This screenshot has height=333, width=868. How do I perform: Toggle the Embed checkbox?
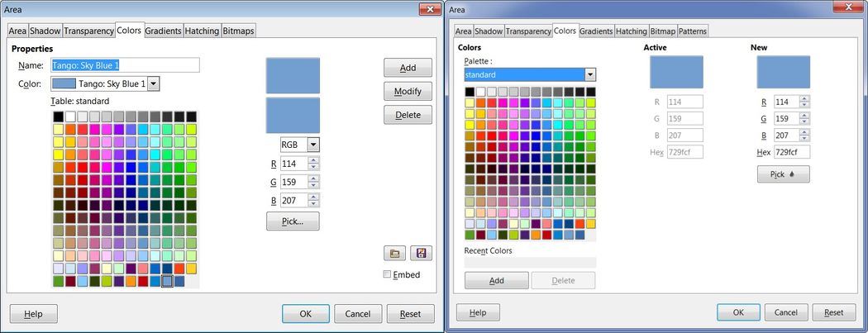(x=388, y=274)
